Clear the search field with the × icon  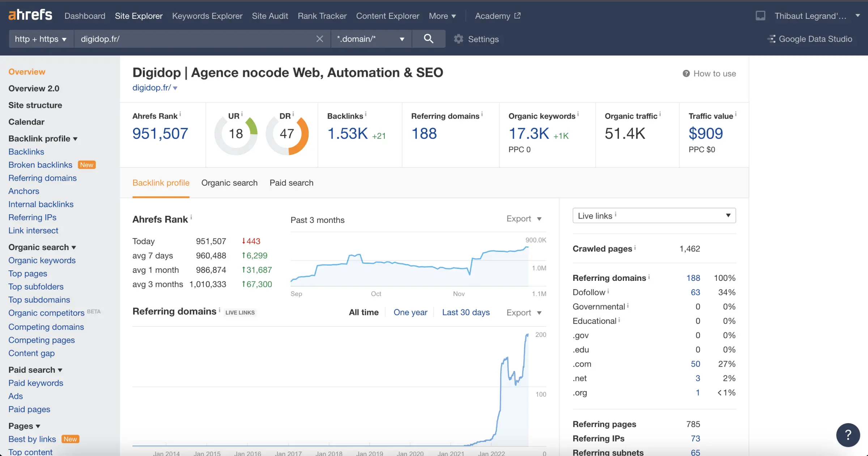pos(319,39)
